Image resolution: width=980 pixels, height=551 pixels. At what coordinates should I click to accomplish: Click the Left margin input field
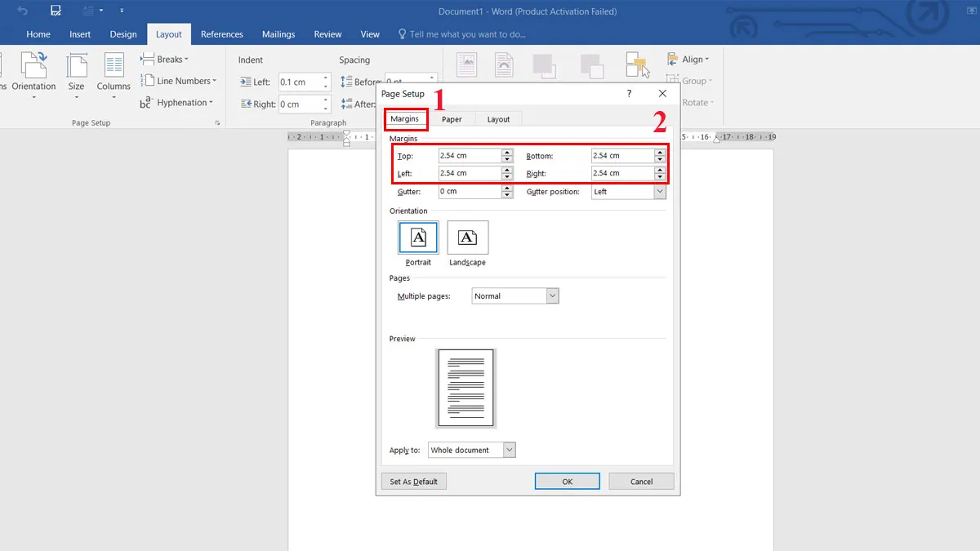pyautogui.click(x=469, y=173)
